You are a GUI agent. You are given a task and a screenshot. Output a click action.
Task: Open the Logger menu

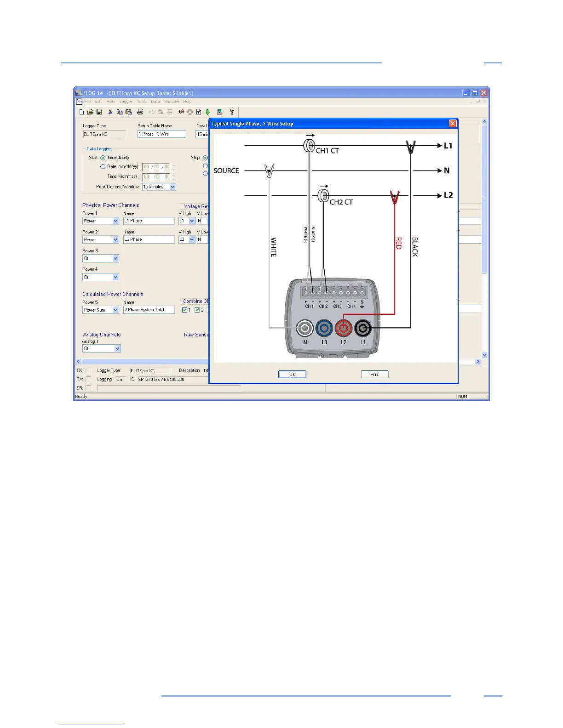point(126,102)
